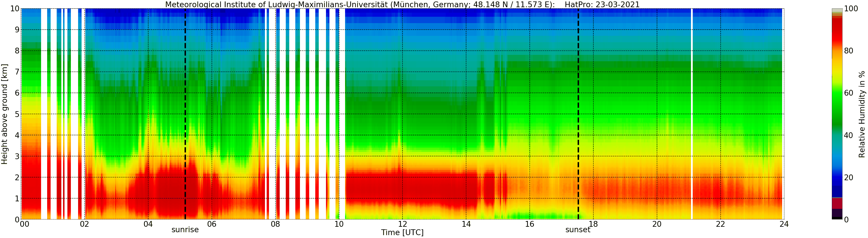This screenshot has width=868, height=238.
Task: Select the "sunset" label below the time axis
Action: coord(578,230)
